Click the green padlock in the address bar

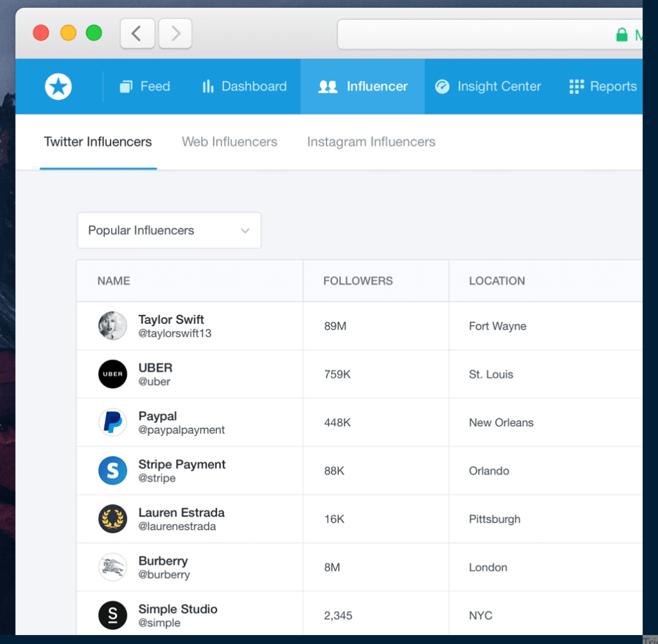pyautogui.click(x=621, y=35)
